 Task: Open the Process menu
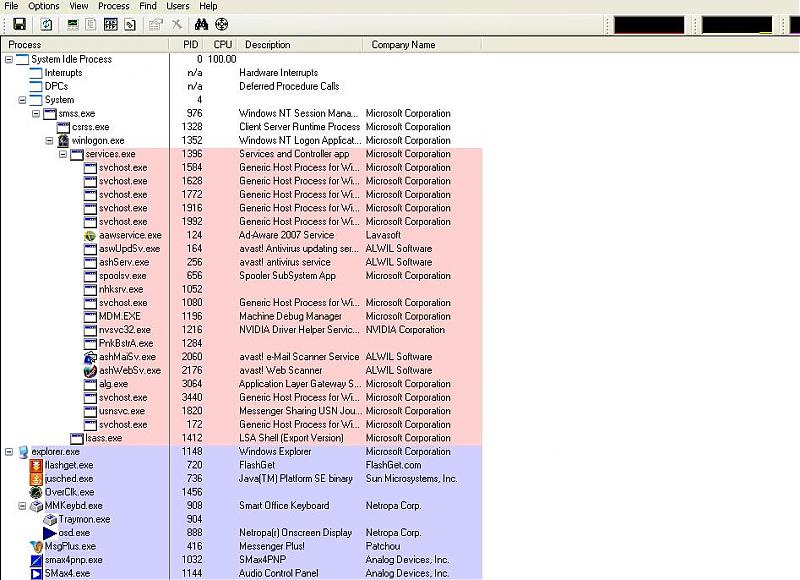114,6
